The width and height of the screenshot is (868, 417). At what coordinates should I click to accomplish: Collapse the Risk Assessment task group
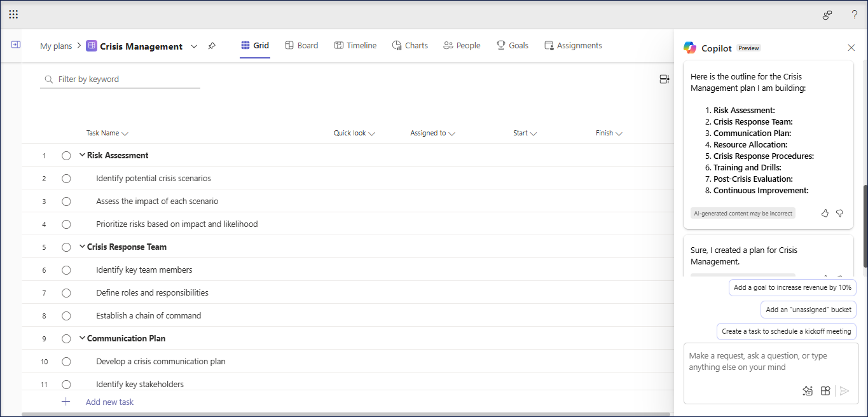click(81, 154)
